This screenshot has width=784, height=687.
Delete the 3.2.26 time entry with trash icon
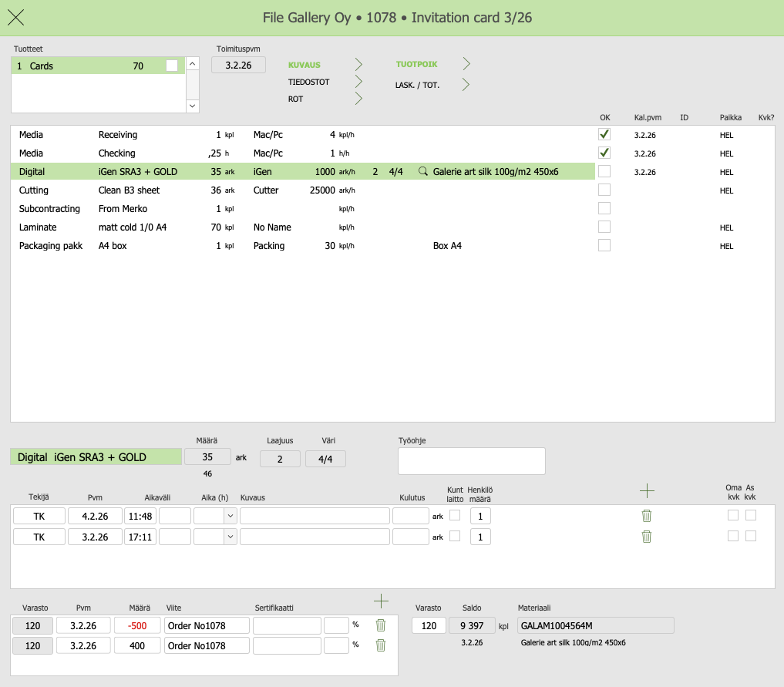tap(647, 537)
